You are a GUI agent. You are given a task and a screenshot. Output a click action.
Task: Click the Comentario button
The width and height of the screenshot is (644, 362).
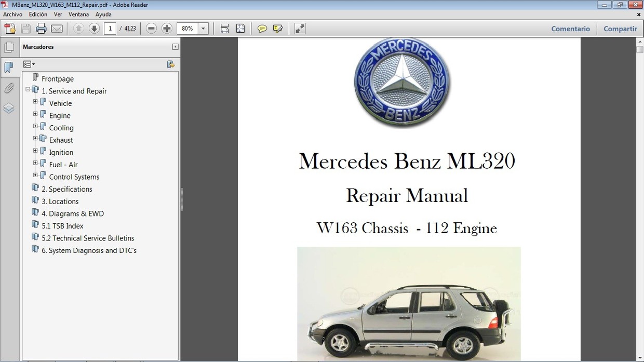tap(570, 29)
